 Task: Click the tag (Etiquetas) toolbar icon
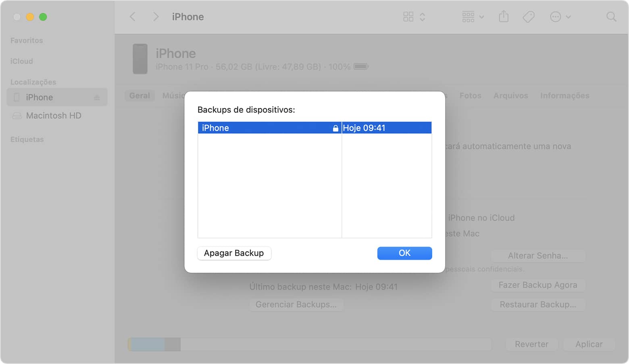529,17
